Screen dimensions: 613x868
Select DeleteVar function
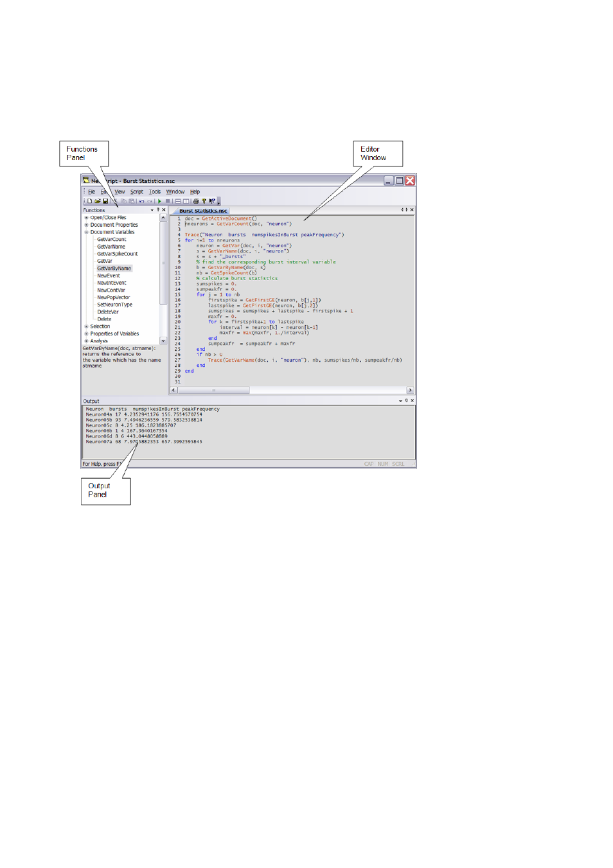pos(107,312)
